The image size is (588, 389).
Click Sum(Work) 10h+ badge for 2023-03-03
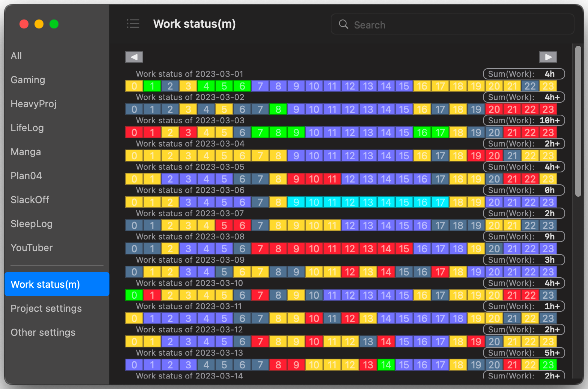[x=523, y=120]
